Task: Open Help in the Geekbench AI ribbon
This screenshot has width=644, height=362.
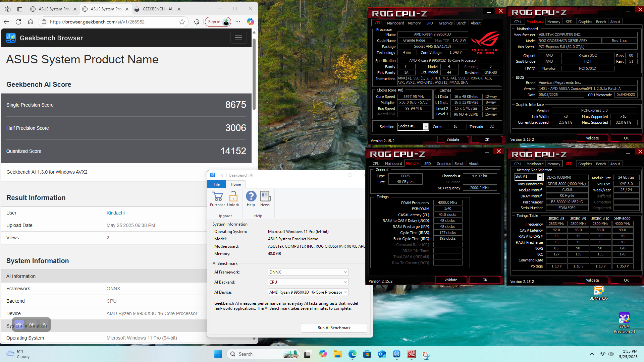Action: 251,198
